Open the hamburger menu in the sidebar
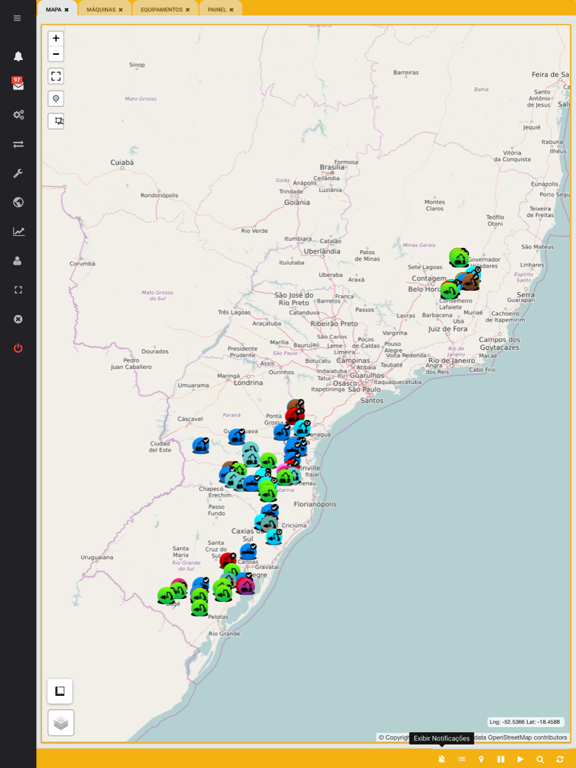 coord(17,18)
